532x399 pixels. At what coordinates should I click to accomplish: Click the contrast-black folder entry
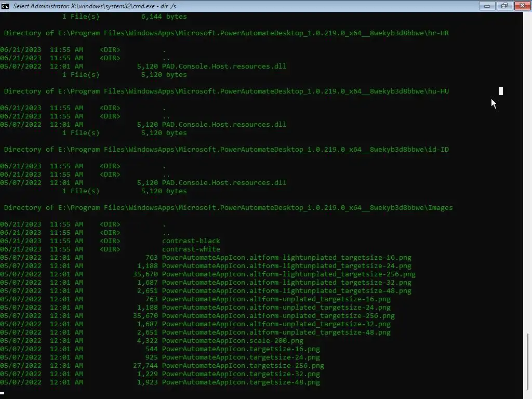[x=191, y=241]
